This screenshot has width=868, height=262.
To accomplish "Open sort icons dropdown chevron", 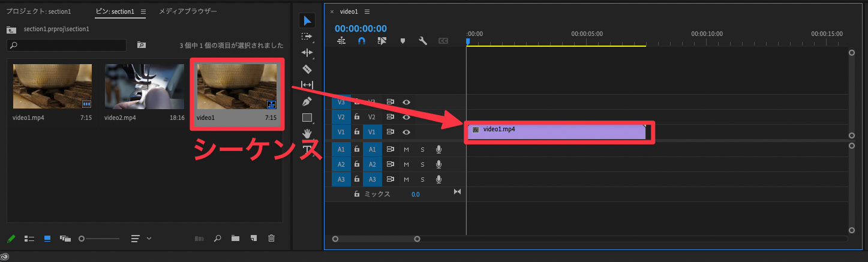I will [x=149, y=239].
